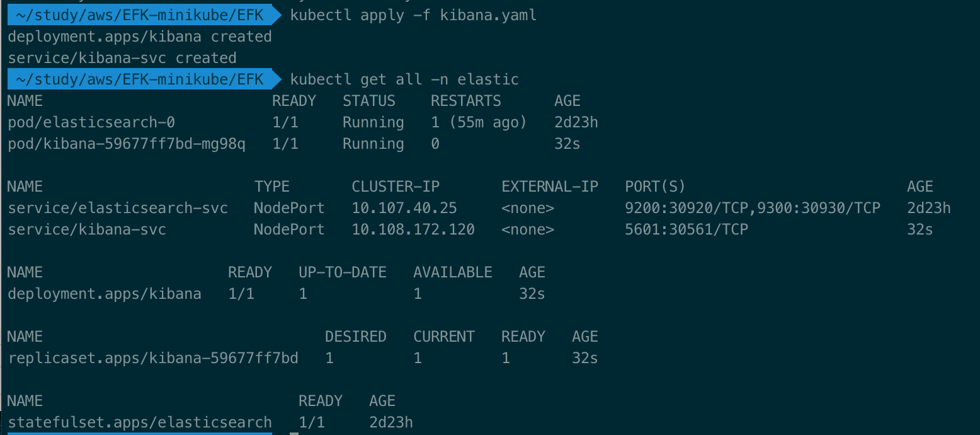Click age 2d23h of statefulset elasticsearch
The width and height of the screenshot is (980, 435).
391,422
